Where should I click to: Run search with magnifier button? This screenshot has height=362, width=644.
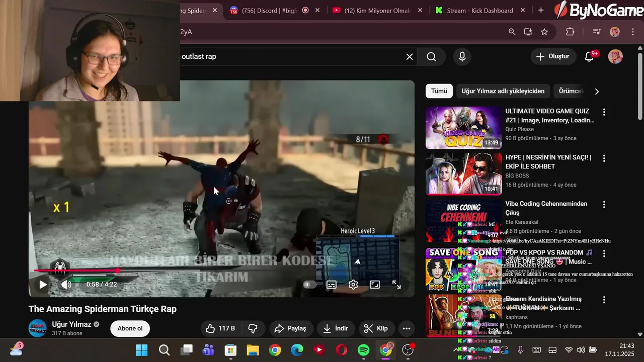click(431, 57)
